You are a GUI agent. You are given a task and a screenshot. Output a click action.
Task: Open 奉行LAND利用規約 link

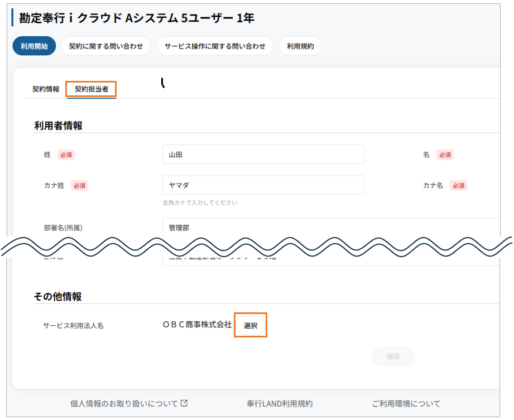280,404
